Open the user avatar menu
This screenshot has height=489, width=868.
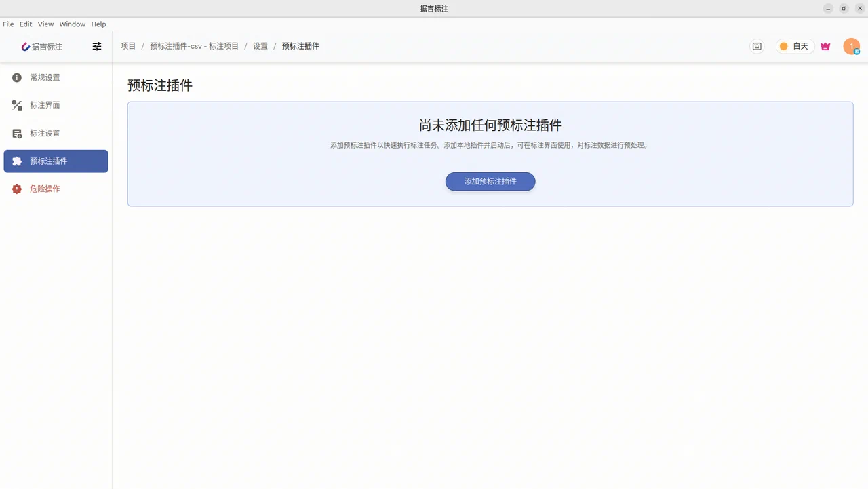click(x=851, y=47)
